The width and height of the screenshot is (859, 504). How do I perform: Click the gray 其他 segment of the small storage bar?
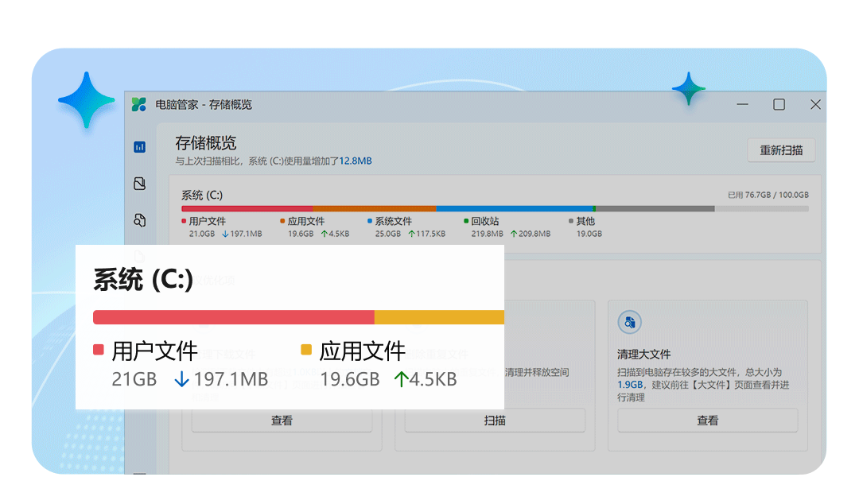tap(655, 209)
